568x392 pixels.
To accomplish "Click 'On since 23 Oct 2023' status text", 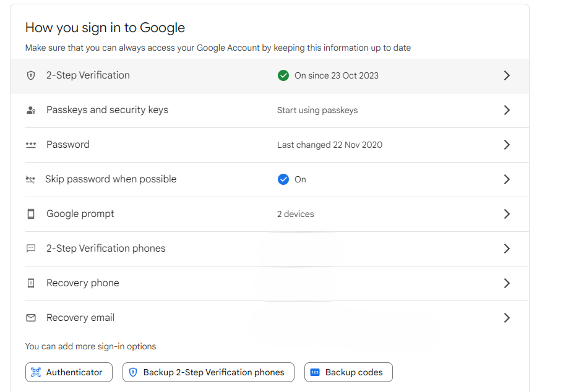I will 337,75.
